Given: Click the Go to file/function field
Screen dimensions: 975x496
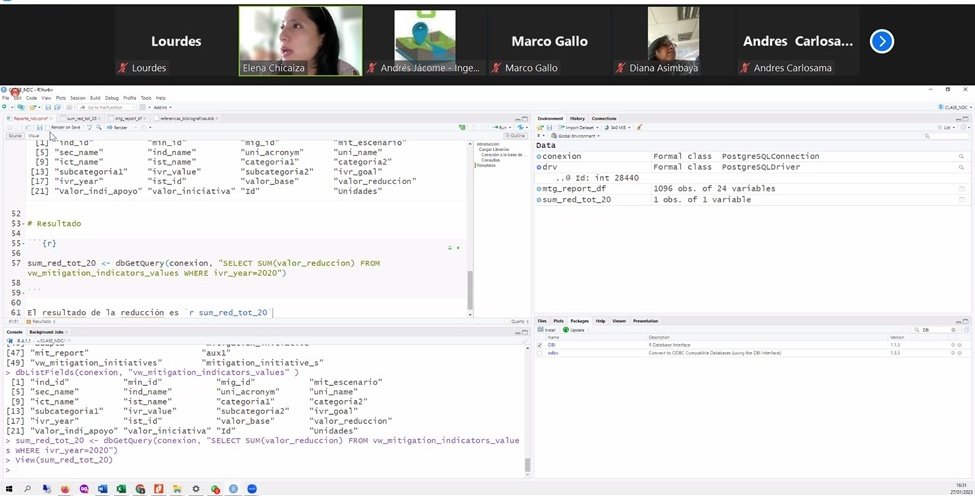Looking at the screenshot, I should [105, 108].
